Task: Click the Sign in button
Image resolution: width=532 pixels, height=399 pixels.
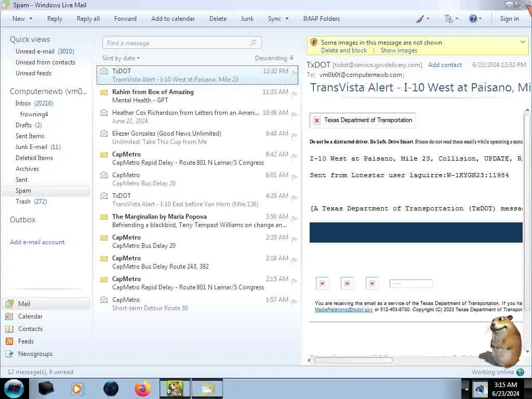Action: point(509,19)
